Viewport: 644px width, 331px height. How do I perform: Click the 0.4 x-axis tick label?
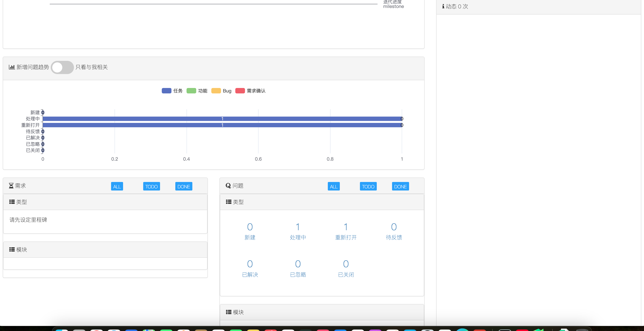pyautogui.click(x=187, y=159)
